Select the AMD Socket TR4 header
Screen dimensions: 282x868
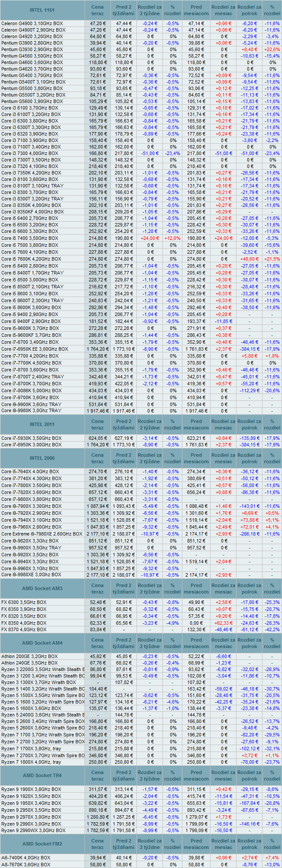[x=42, y=775]
